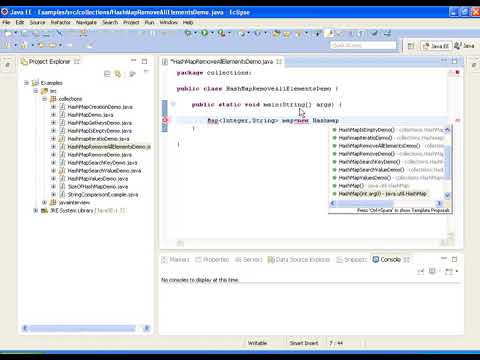This screenshot has height=360, width=480.
Task: Open the Source menu
Action: 37,22
